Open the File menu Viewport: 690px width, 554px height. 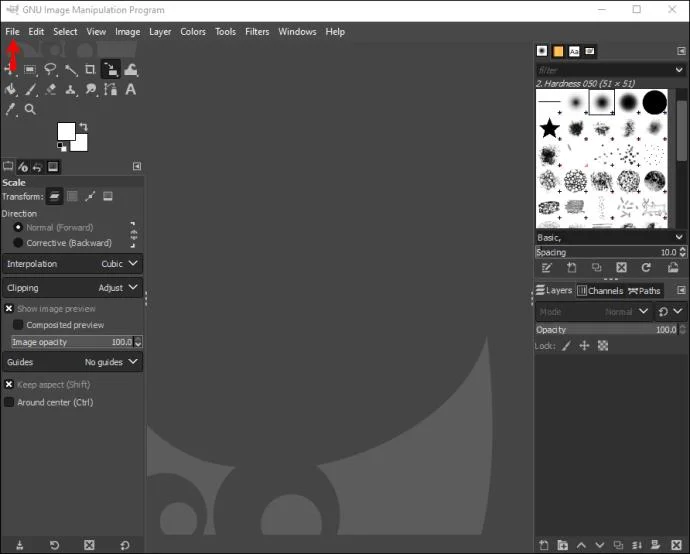12,32
